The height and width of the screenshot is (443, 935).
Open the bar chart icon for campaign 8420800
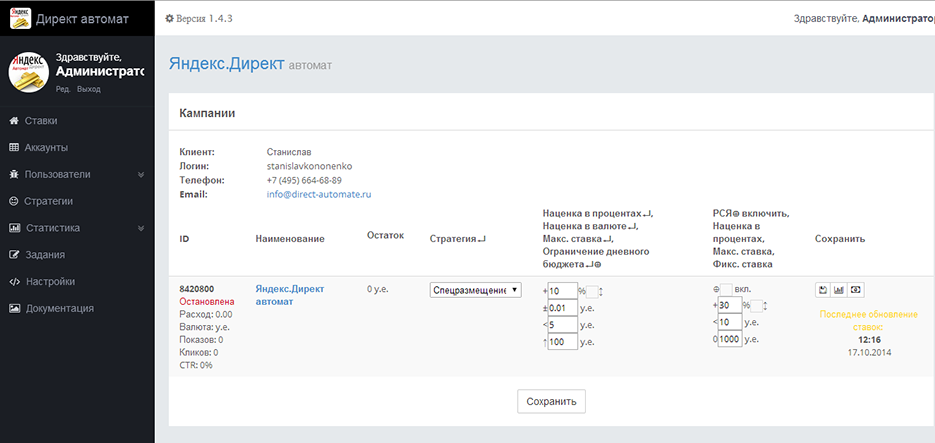(x=839, y=290)
